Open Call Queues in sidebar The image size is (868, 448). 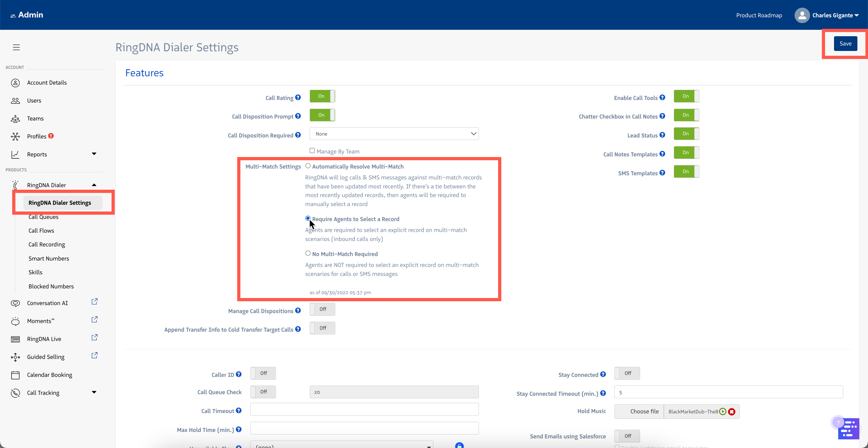click(44, 217)
